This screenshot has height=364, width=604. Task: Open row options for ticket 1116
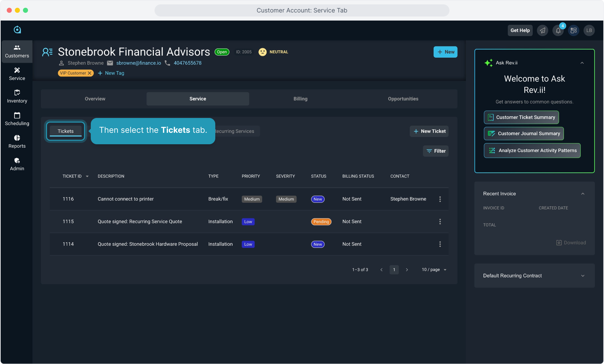pyautogui.click(x=440, y=199)
